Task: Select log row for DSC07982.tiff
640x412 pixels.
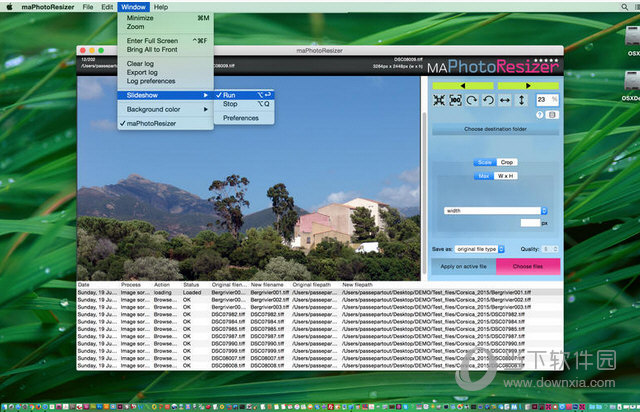Action: (320, 314)
